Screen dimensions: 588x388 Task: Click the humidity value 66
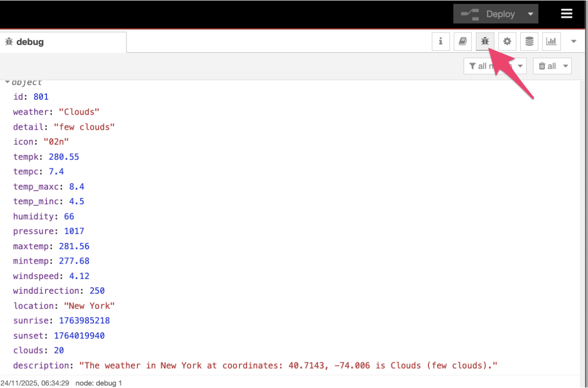69,216
